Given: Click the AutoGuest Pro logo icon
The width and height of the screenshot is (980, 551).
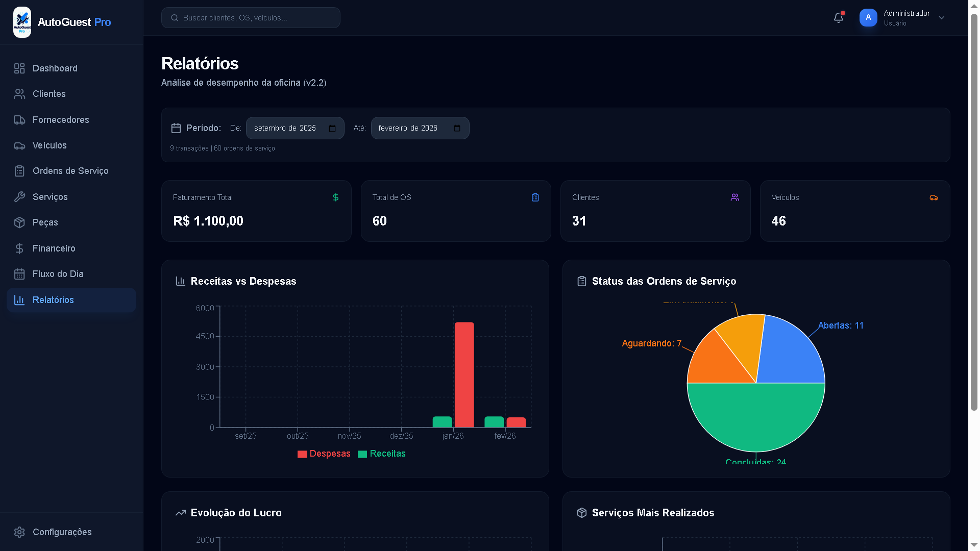Looking at the screenshot, I should click(x=22, y=22).
